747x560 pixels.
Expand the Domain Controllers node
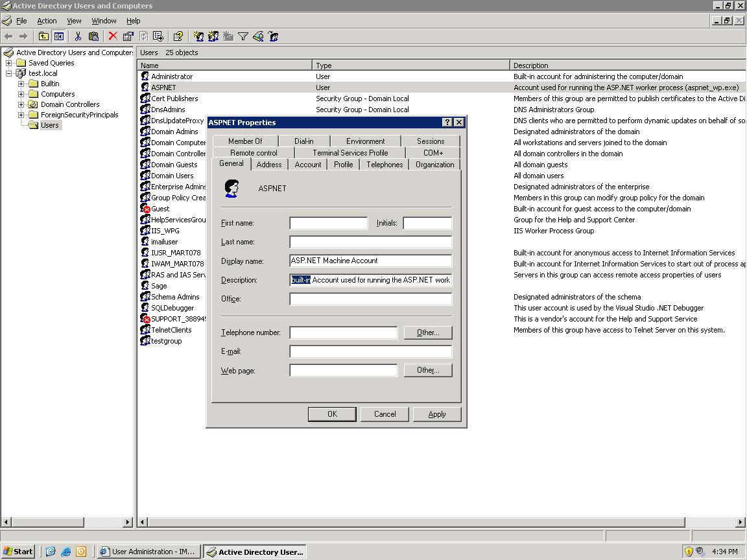coord(21,104)
